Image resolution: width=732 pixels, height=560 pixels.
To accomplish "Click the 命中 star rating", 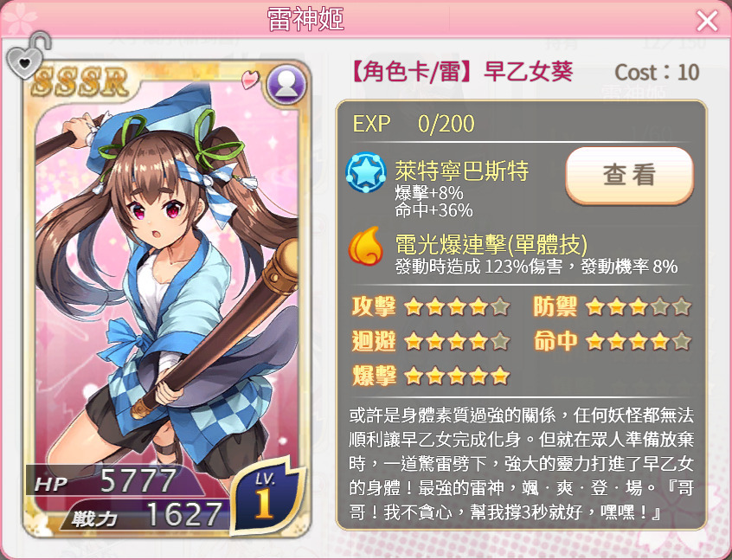I will 638,341.
